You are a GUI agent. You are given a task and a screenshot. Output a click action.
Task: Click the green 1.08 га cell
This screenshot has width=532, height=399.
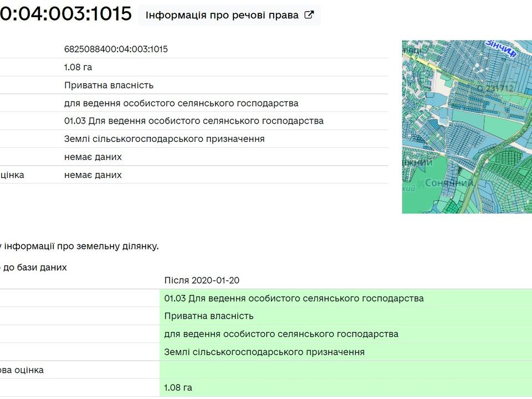178,387
